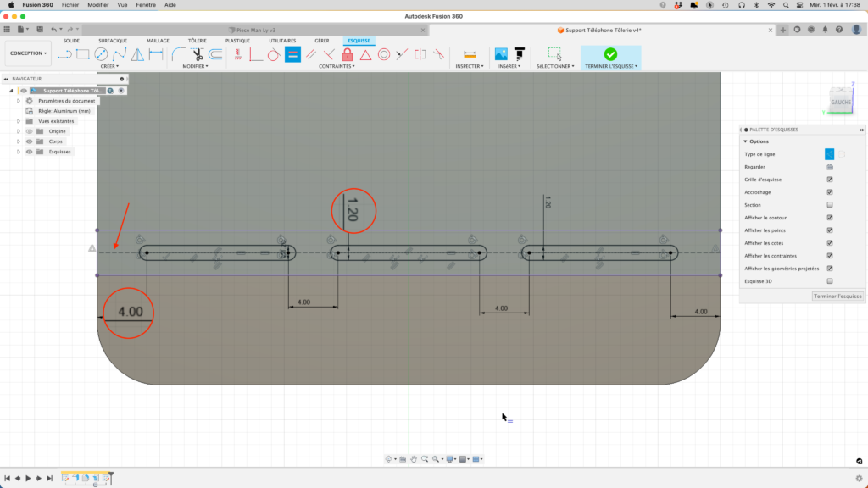The height and width of the screenshot is (488, 868).
Task: Open the INSPECTER dropdown menu
Action: [x=470, y=66]
